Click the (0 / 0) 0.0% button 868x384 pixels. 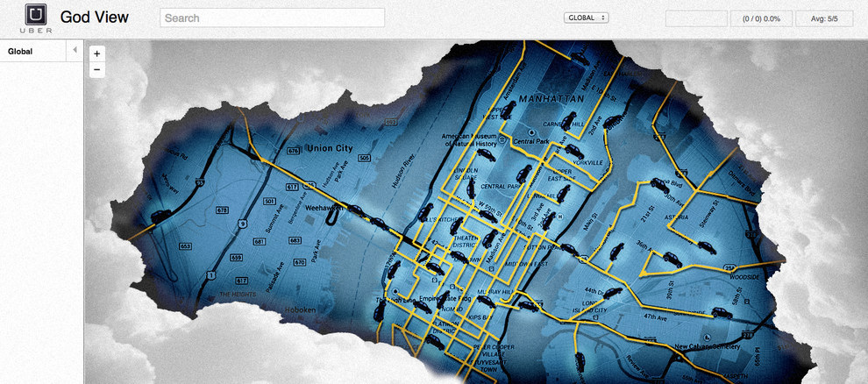[x=761, y=18]
